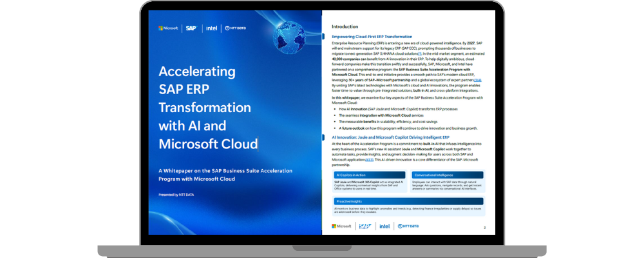Click the Intel logo in the page footer

[x=385, y=226]
